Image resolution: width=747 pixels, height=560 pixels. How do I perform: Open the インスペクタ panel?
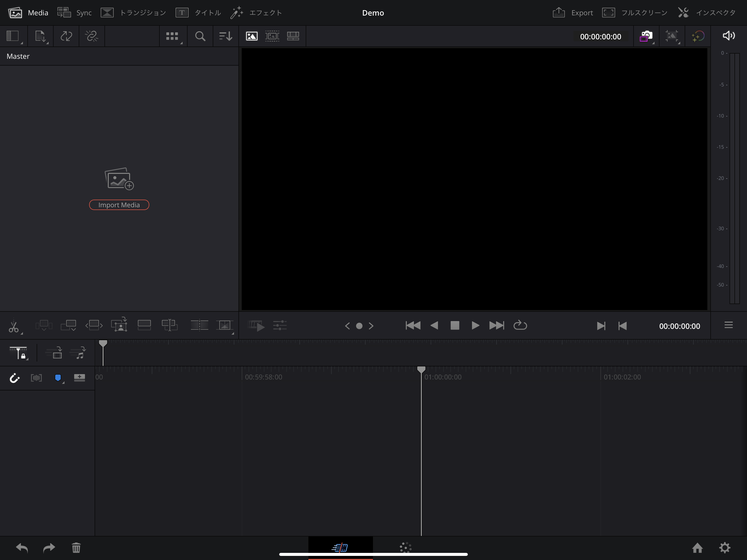(707, 13)
